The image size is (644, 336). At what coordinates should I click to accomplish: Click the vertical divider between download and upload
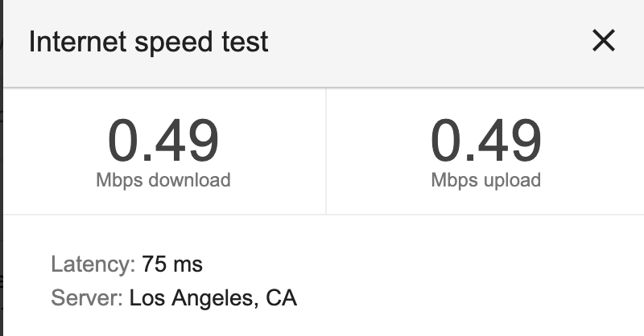point(325,151)
